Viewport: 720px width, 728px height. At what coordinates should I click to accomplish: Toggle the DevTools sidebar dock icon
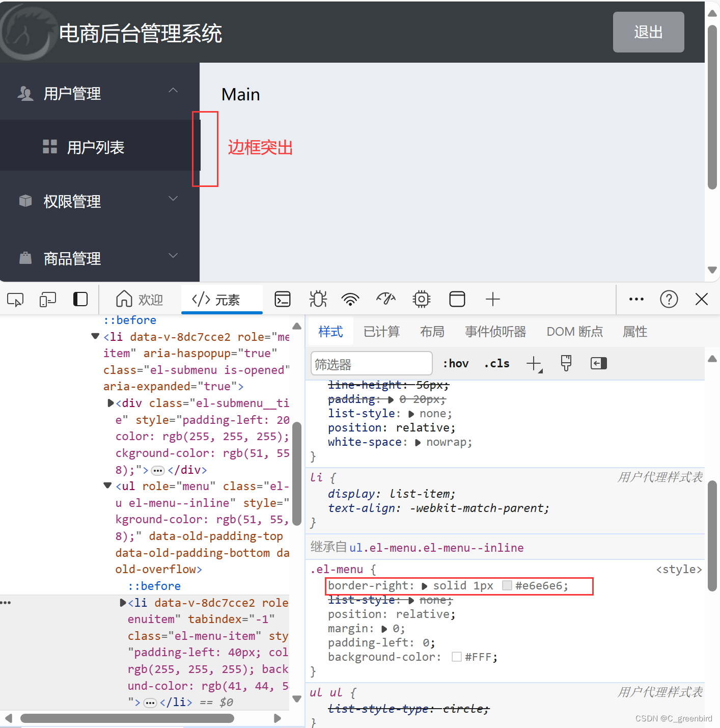(80, 299)
